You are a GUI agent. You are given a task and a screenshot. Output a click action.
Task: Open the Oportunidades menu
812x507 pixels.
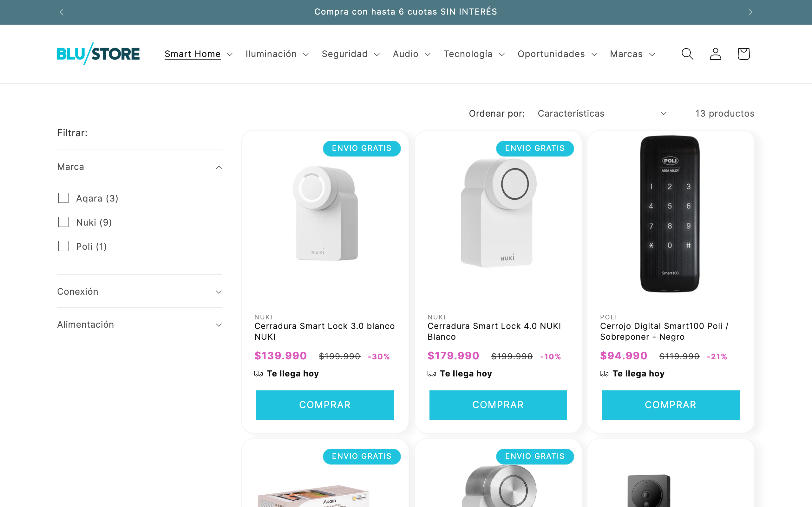coord(551,54)
